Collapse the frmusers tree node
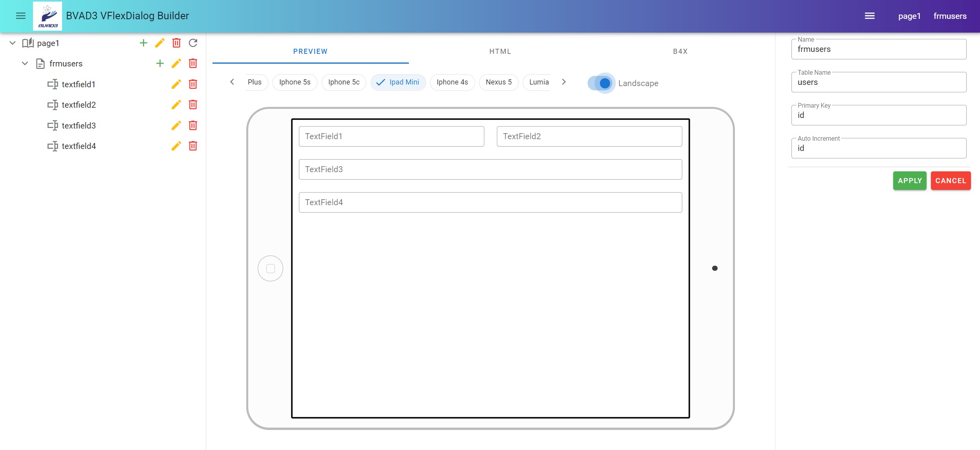 pos(25,63)
